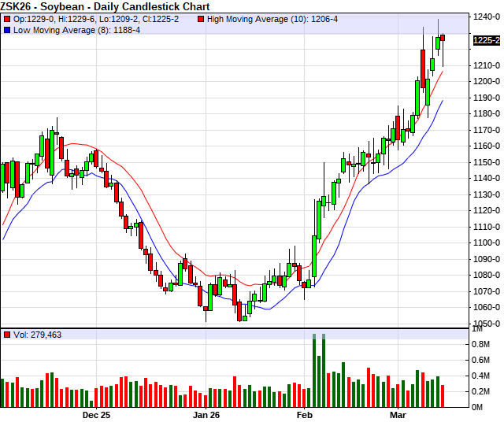Click the red swatch beside the Op: price readout

[7, 18]
